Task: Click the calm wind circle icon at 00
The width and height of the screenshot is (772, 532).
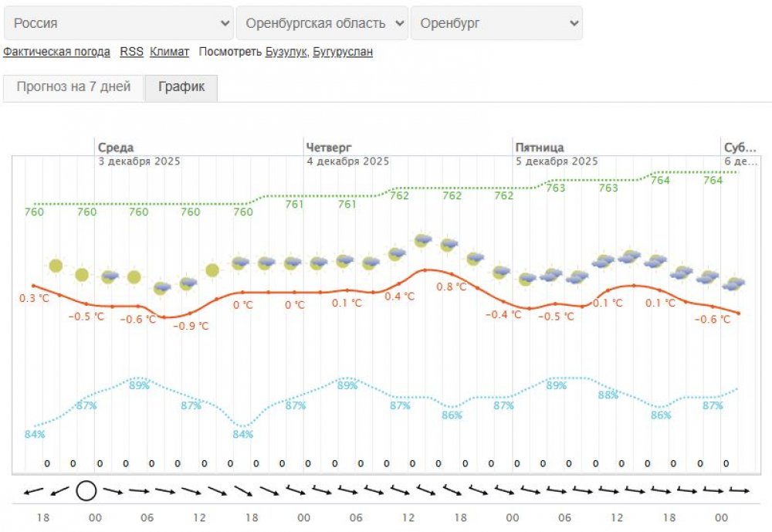Action: click(x=86, y=490)
